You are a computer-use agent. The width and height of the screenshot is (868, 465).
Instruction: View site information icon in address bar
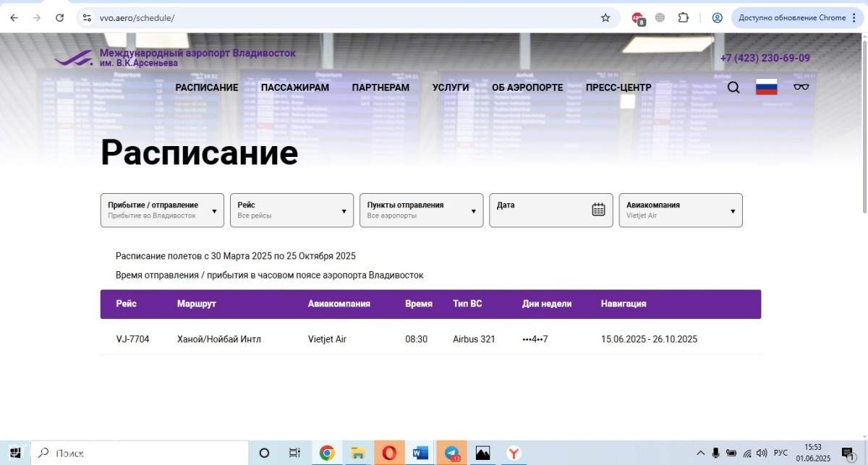tap(87, 18)
